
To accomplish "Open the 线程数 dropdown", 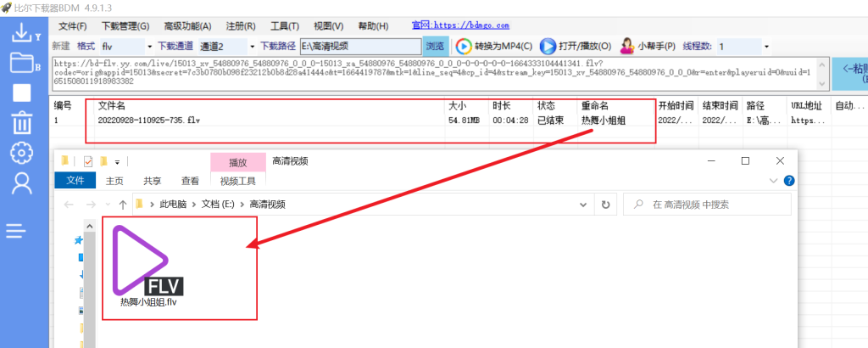I will [x=766, y=47].
